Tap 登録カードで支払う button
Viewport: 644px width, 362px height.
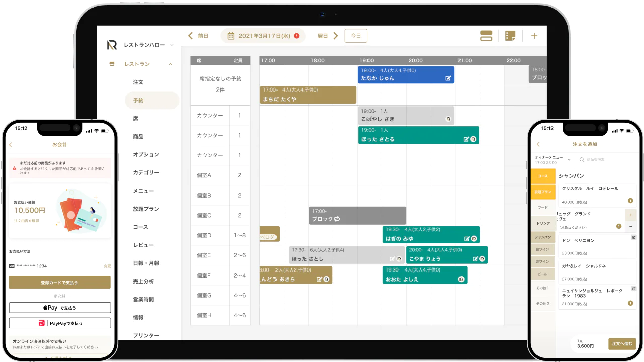pos(59,282)
